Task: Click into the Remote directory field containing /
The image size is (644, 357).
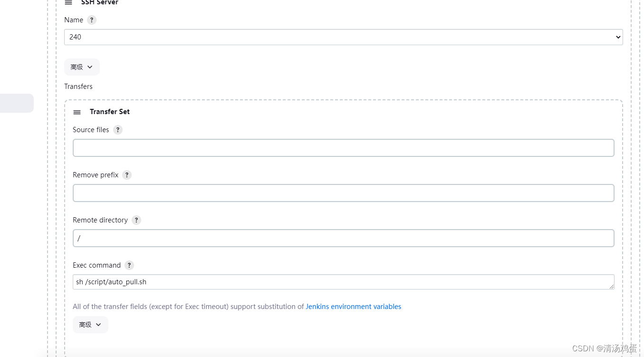Action: [343, 238]
